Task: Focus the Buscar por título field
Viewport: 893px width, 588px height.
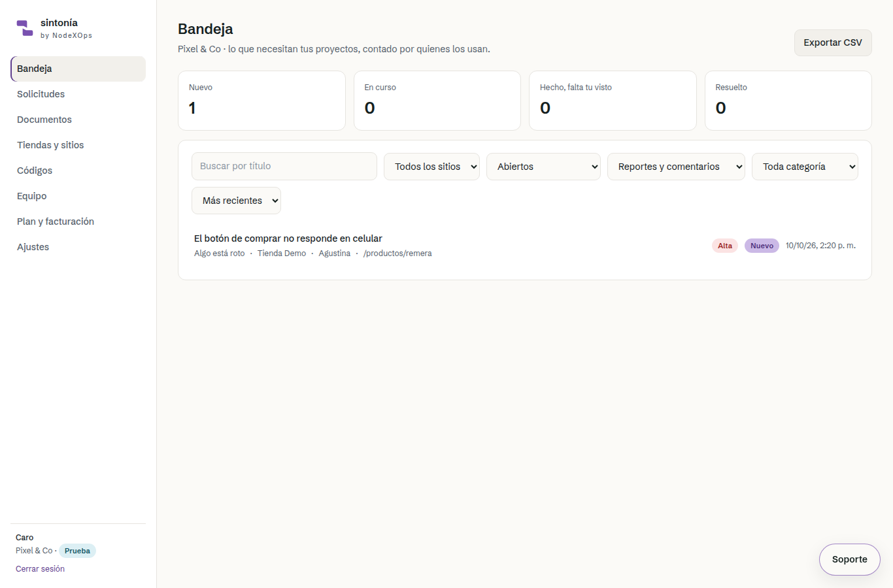Action: [x=284, y=167]
